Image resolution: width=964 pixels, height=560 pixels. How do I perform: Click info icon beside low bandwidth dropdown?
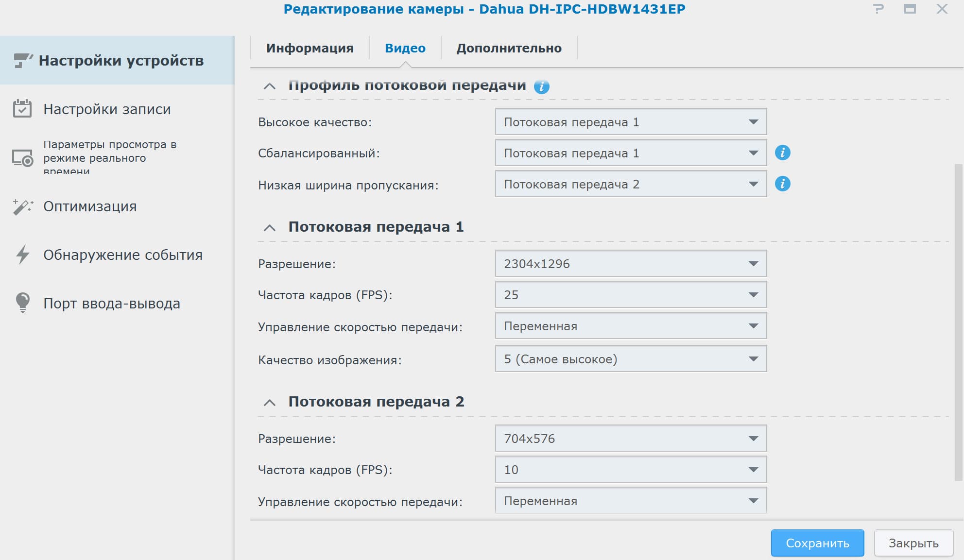coord(782,184)
